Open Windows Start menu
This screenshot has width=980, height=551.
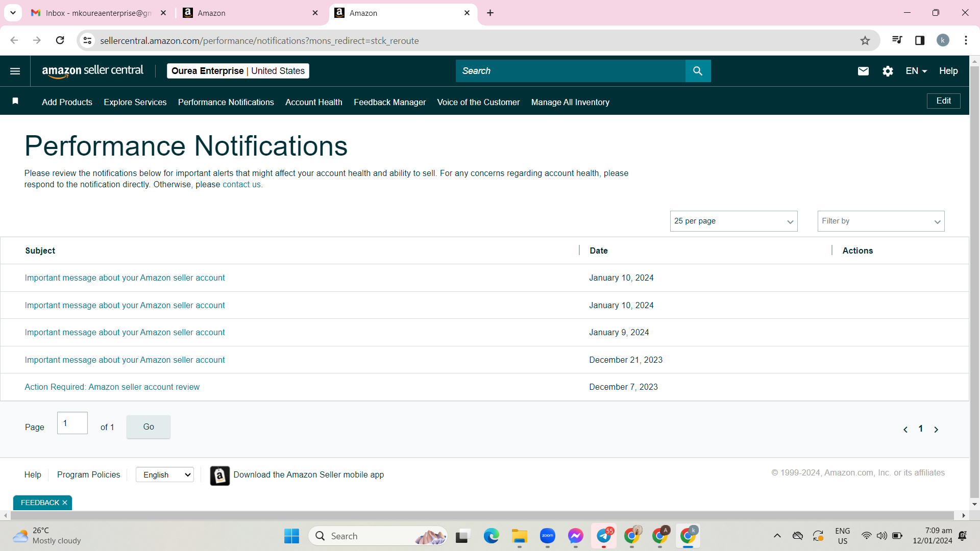pyautogui.click(x=291, y=536)
